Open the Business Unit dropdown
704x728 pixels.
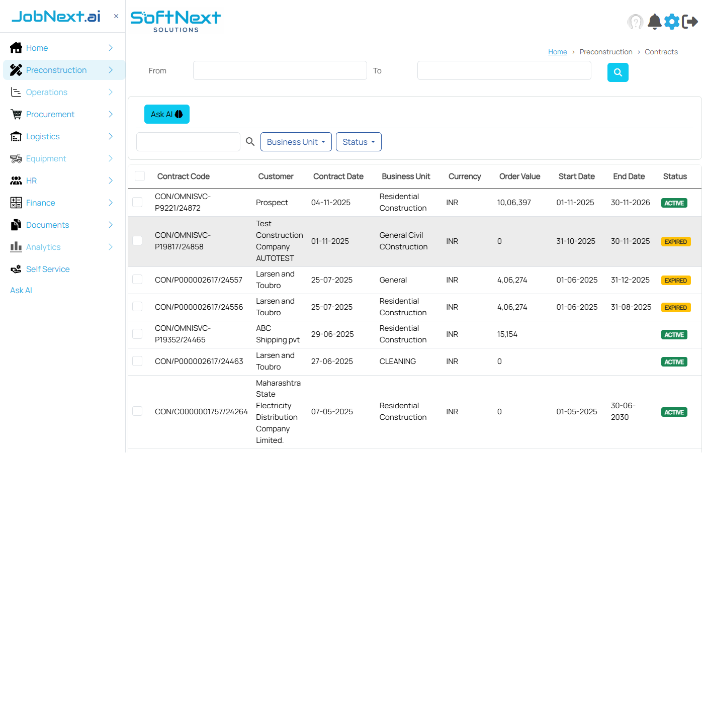(x=296, y=142)
